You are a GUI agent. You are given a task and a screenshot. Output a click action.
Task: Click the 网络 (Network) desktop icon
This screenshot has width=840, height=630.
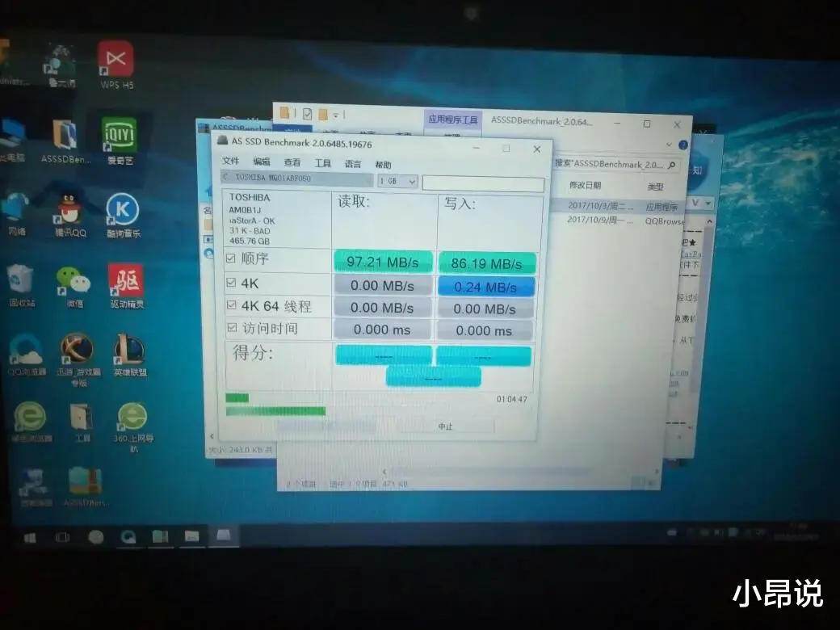click(16, 214)
